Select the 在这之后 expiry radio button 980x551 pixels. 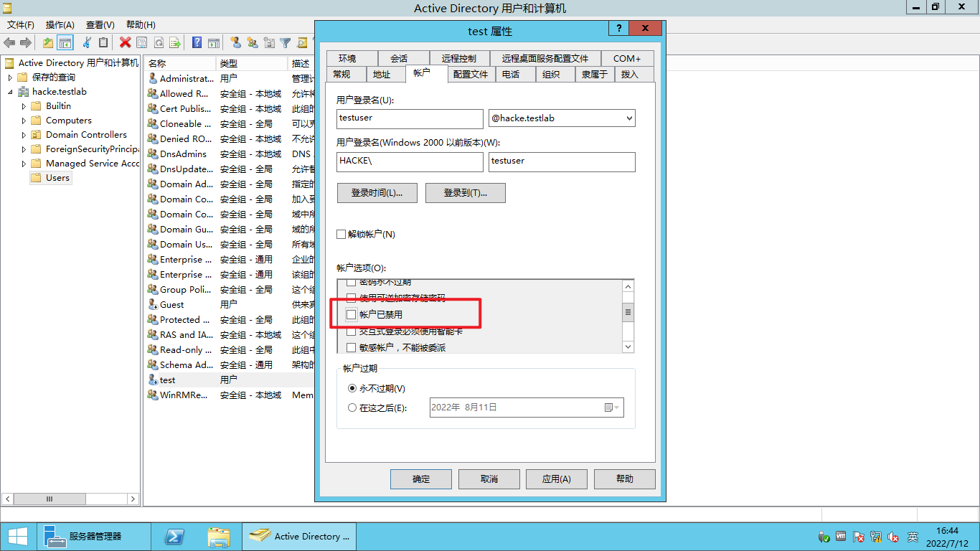coord(352,408)
